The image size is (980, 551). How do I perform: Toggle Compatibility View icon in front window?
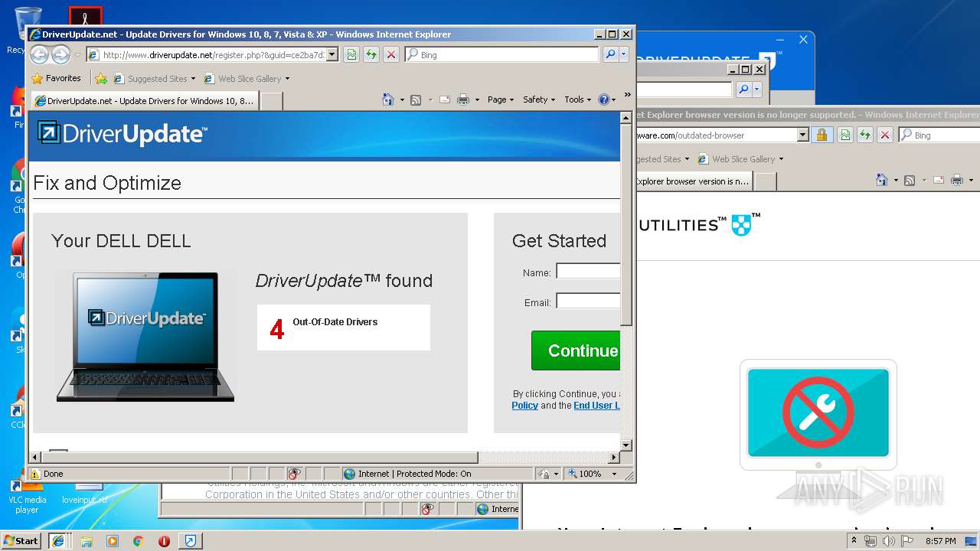pos(351,54)
